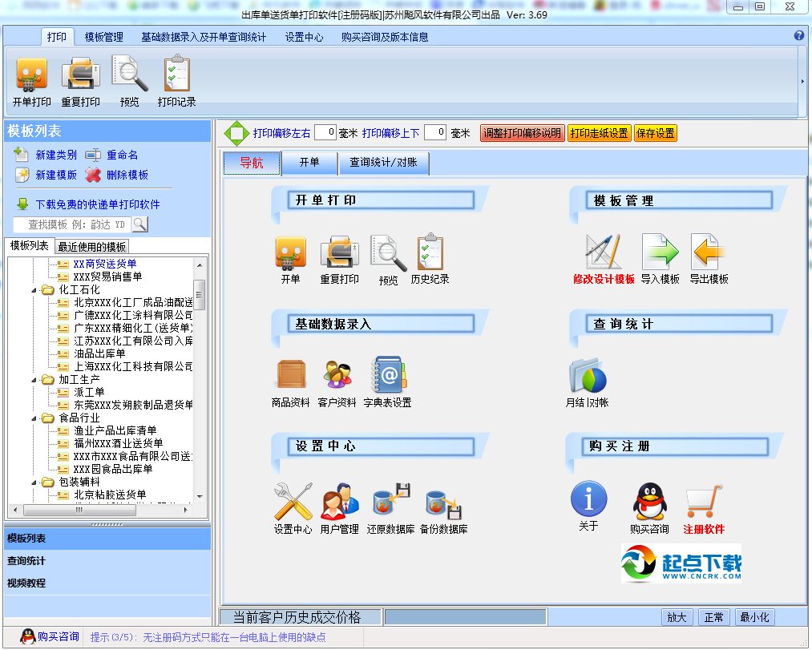Expand the ribbon right arrow
This screenshot has width=812, height=650.
(802, 81)
